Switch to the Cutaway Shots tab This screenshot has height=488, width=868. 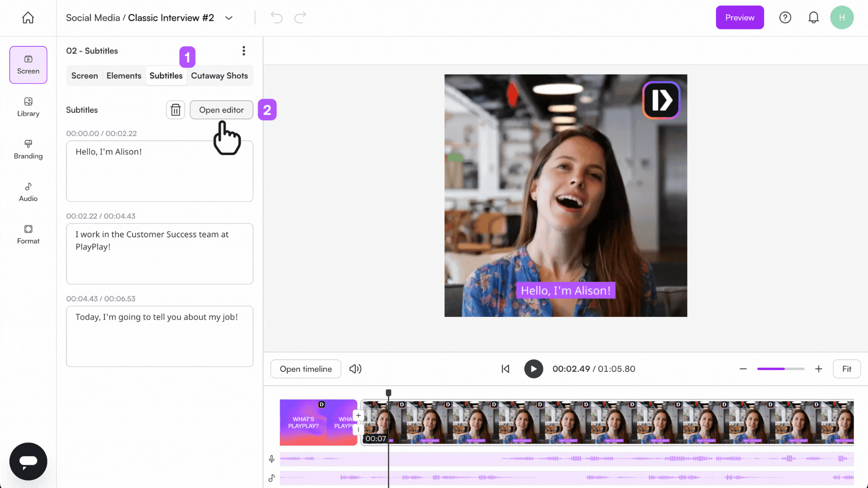220,75
